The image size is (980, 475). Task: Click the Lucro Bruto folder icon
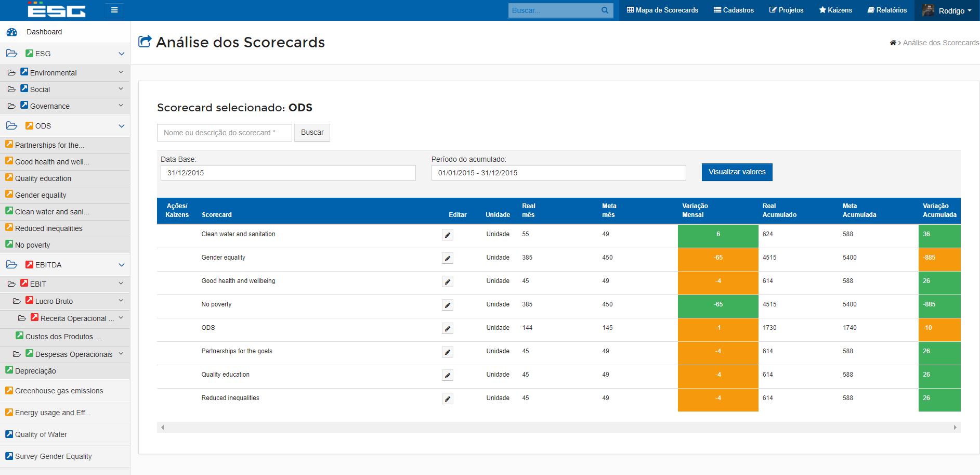click(17, 301)
